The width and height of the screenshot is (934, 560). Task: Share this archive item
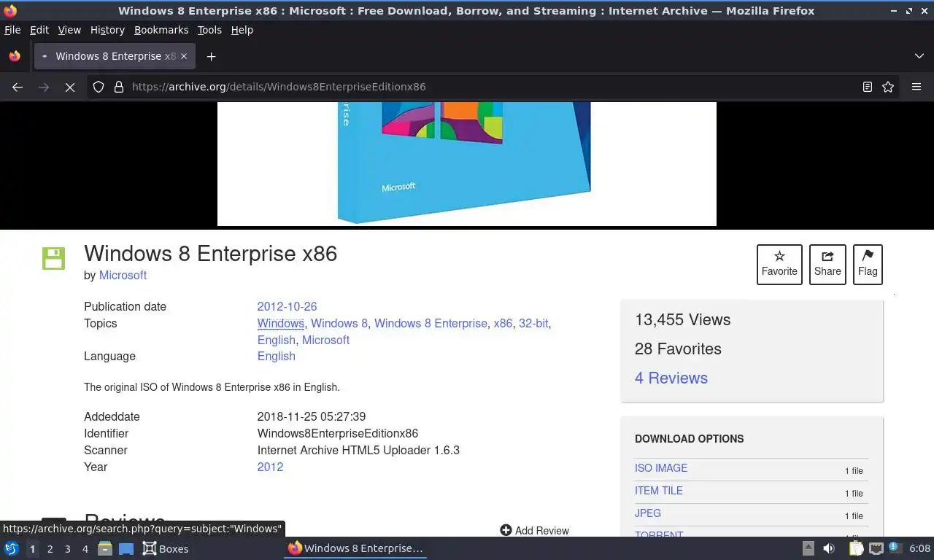point(827,264)
